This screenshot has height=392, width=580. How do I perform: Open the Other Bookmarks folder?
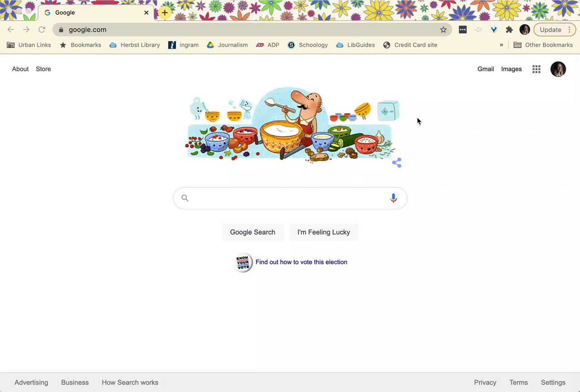(543, 45)
